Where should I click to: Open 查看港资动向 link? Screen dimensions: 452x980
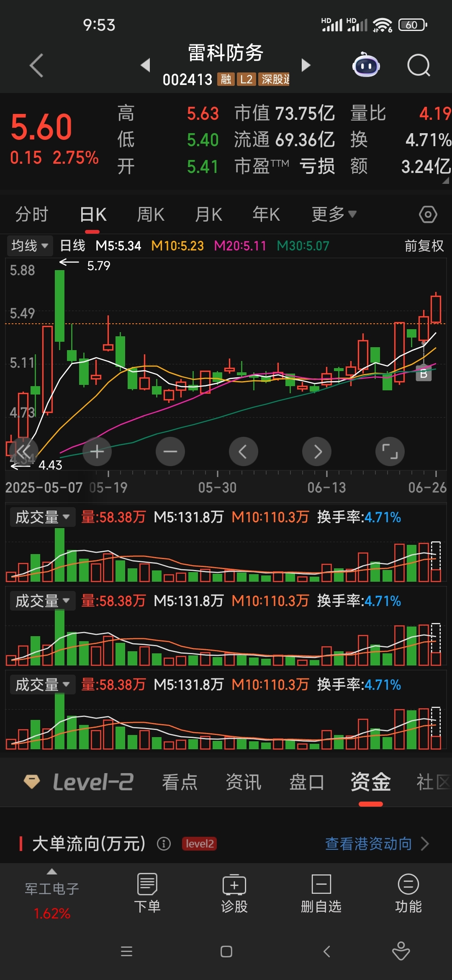377,843
